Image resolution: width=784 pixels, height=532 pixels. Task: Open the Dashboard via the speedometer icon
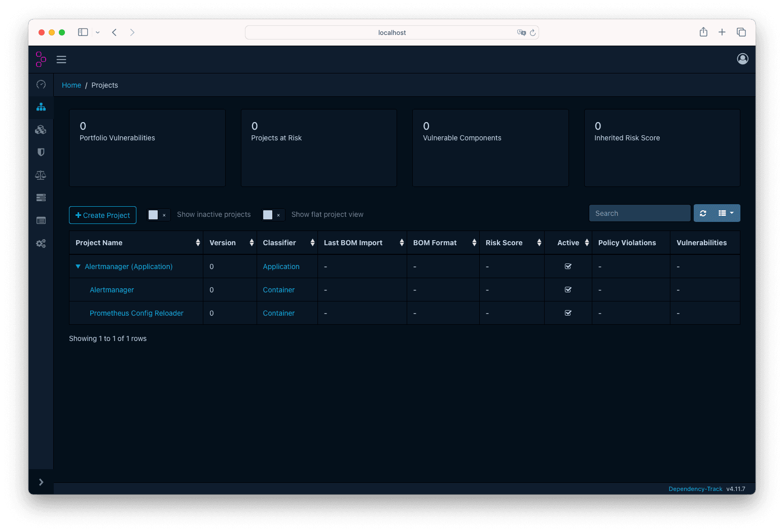click(x=41, y=85)
